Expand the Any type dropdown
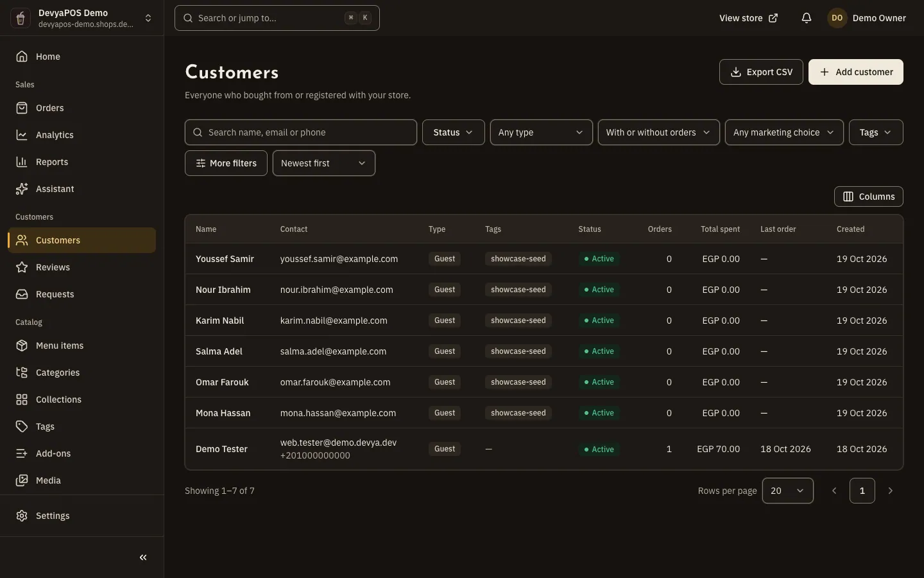This screenshot has height=578, width=924. tap(542, 132)
